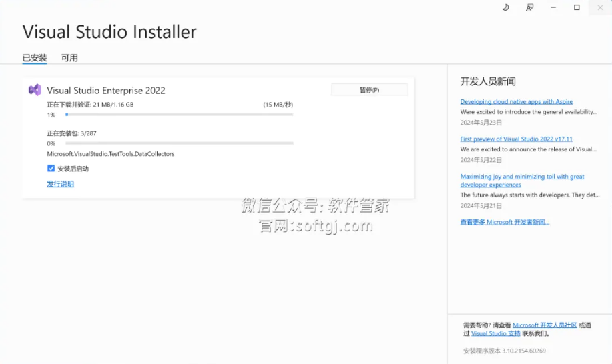Click the 暂停(P) button

point(369,89)
